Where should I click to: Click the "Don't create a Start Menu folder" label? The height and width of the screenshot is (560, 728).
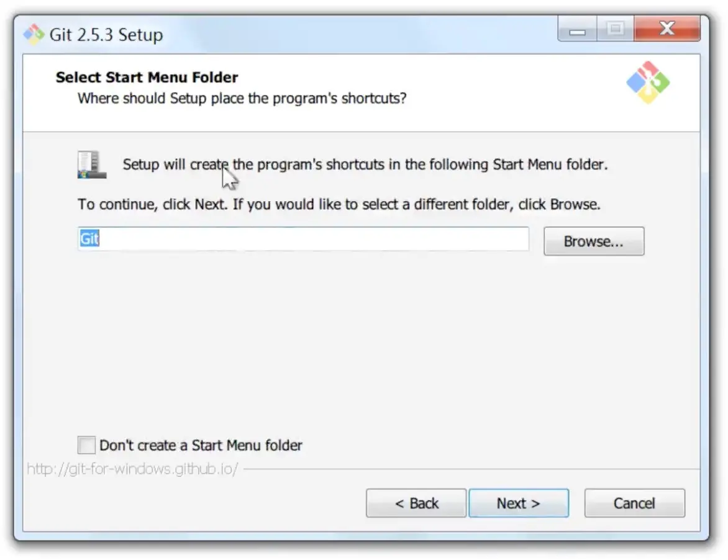(201, 445)
